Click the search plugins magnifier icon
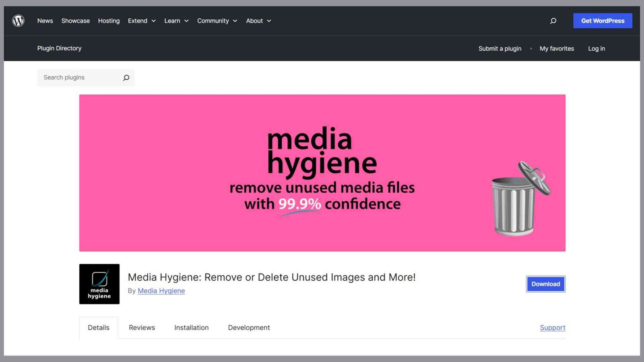The width and height of the screenshot is (644, 362). click(126, 78)
